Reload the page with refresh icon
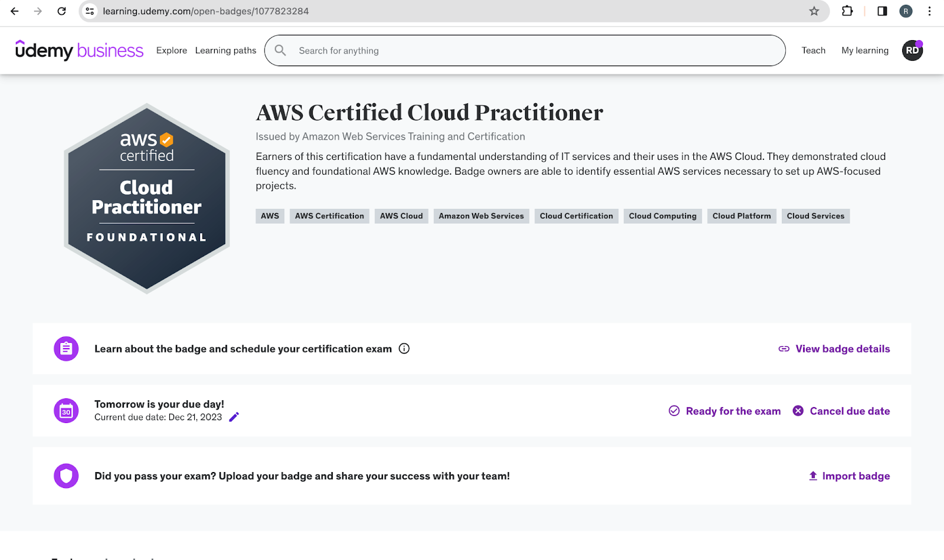Image resolution: width=944 pixels, height=560 pixels. [x=61, y=11]
